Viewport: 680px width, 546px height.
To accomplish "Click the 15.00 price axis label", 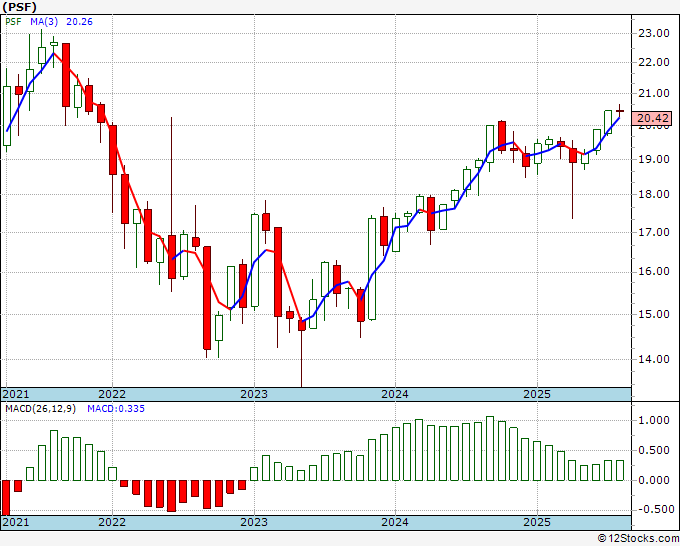I will pos(654,314).
